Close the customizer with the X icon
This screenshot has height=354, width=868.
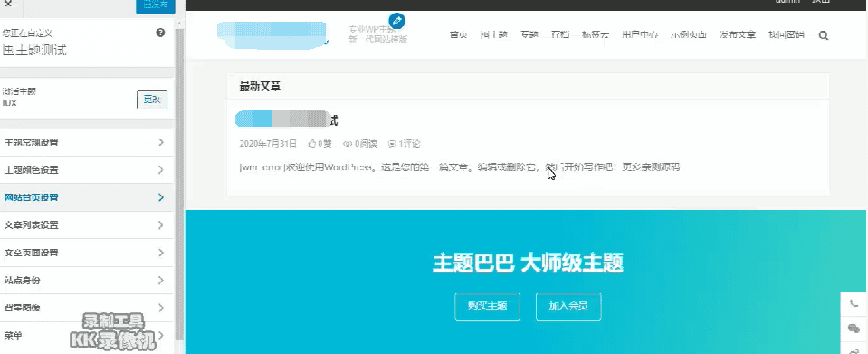(8, 4)
